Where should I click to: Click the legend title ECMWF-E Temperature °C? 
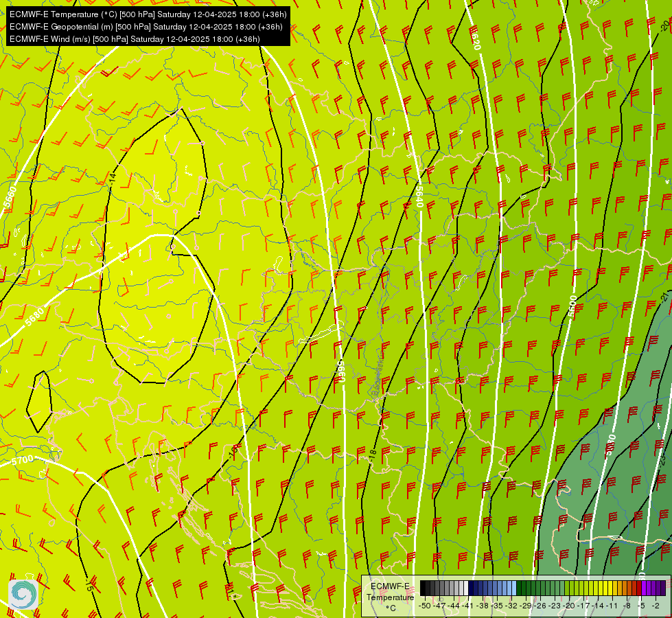pyautogui.click(x=390, y=597)
